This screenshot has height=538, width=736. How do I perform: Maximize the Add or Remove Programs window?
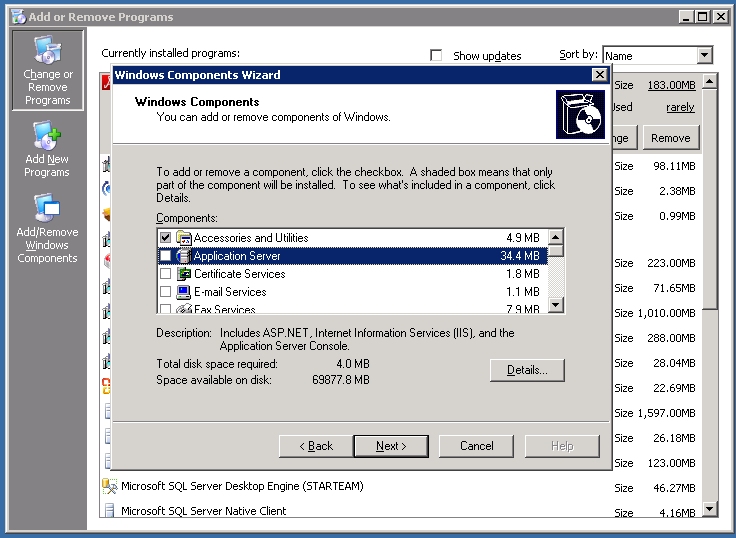pyautogui.click(x=703, y=17)
